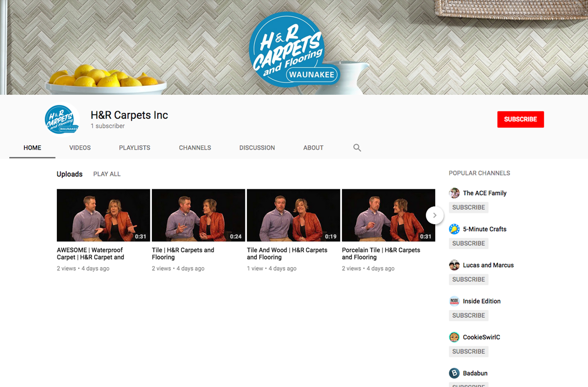
Task: Click The ACE Family channel avatar
Action: click(x=454, y=193)
